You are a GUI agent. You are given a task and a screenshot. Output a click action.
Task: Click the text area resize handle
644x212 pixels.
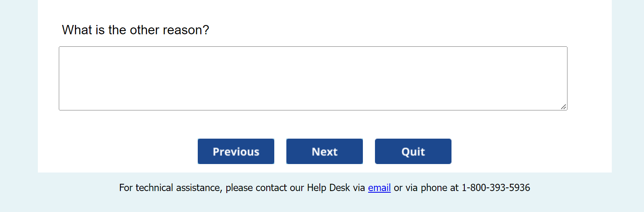pyautogui.click(x=563, y=107)
